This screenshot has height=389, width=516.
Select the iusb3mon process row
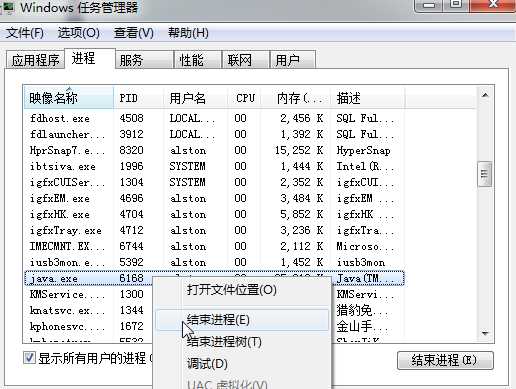(x=214, y=262)
